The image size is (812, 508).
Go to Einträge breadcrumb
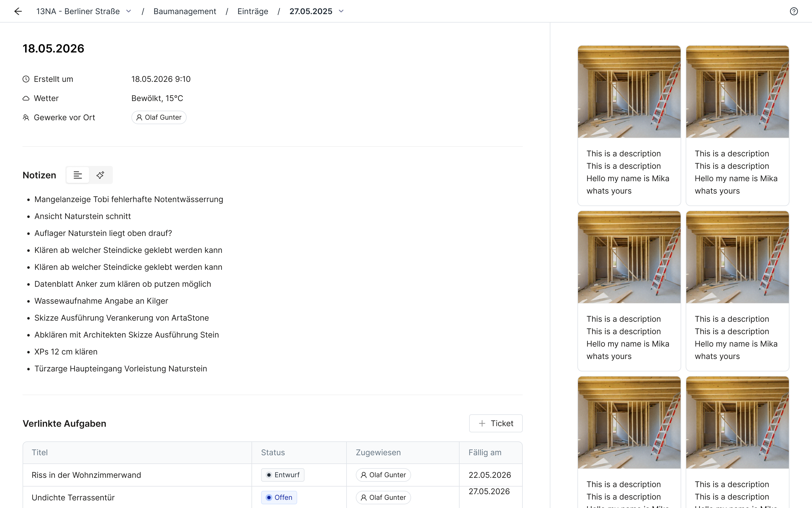tap(253, 11)
